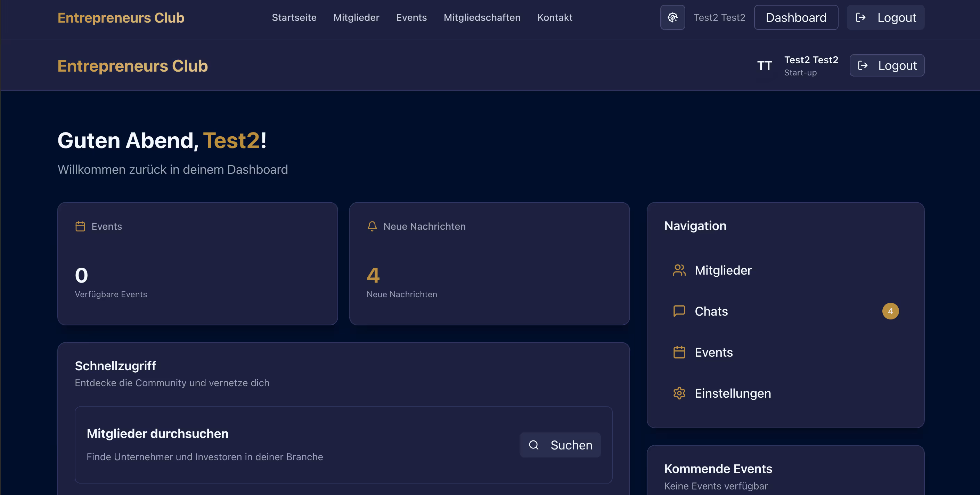This screenshot has width=980, height=495.
Task: Click the top-left Entrepreneurs Club logo link
Action: coord(121,17)
